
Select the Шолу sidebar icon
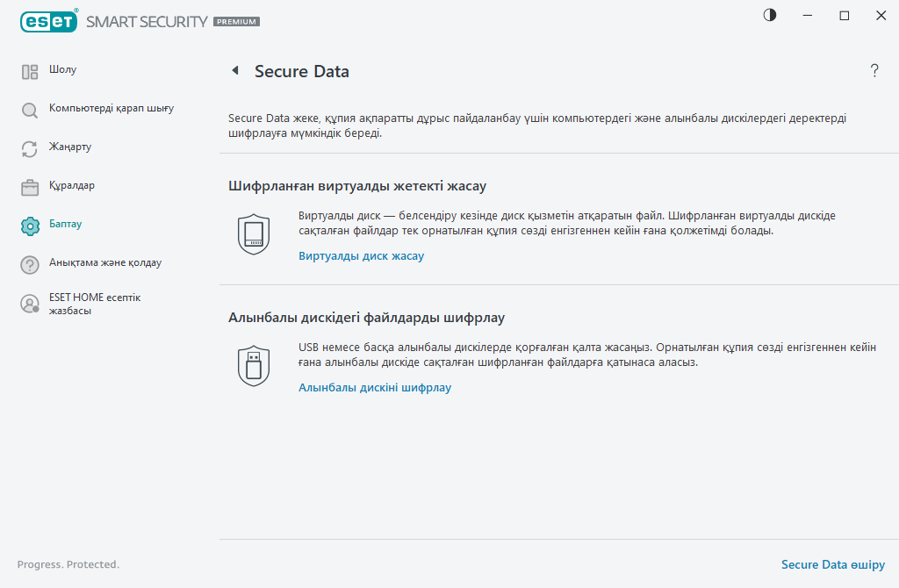(30, 69)
